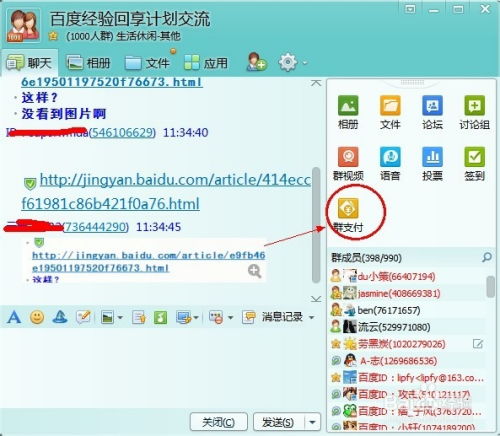Screen dimensions: 500x436
Task: Open the 论坛 forum app icon
Action: pos(432,112)
